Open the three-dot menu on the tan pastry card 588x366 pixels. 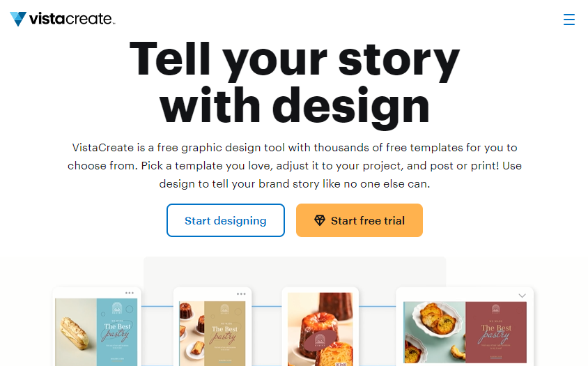click(241, 293)
